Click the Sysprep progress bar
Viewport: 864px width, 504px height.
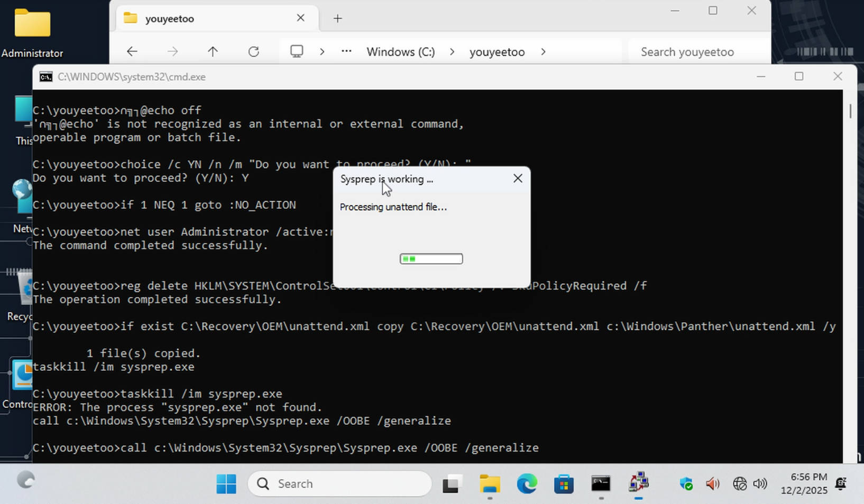click(431, 259)
